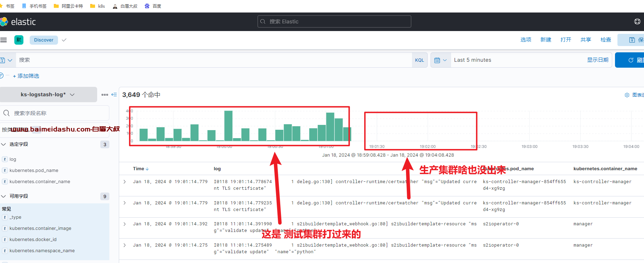Click the tallest histogram bar near 19:00:00

point(228,126)
